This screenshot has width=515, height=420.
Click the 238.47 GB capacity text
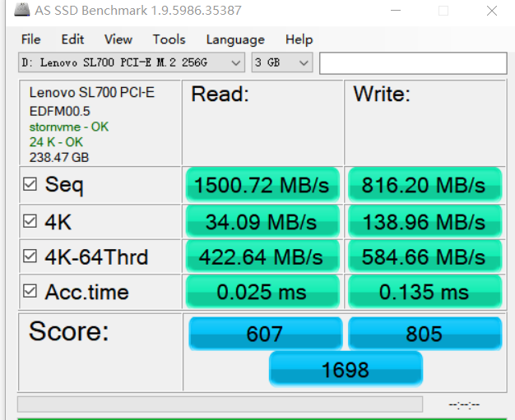pyautogui.click(x=59, y=158)
